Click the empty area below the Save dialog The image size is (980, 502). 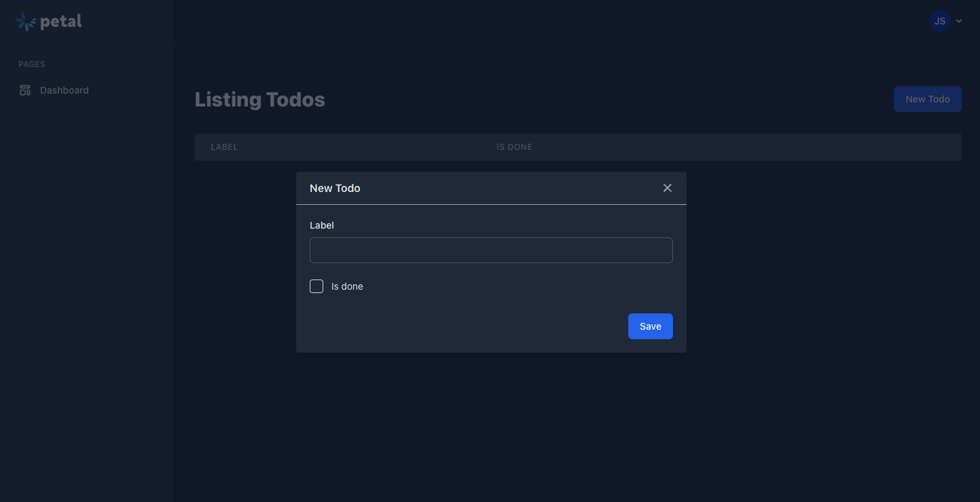coord(491,421)
